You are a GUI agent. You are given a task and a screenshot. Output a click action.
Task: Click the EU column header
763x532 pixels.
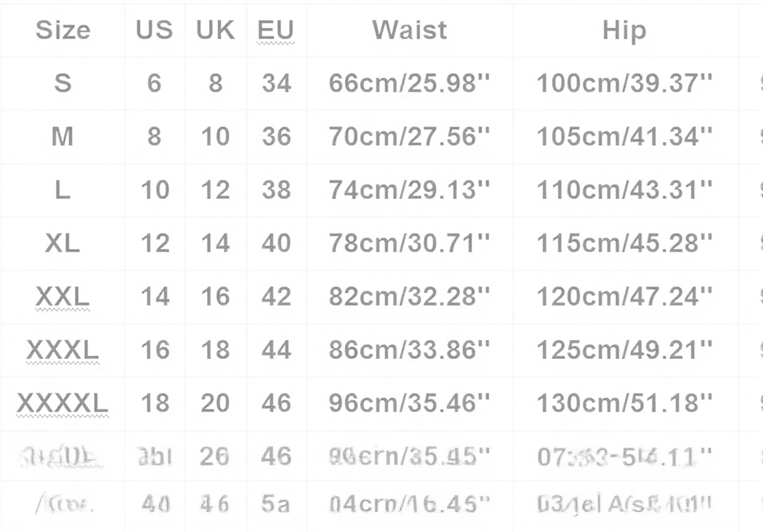pos(276,30)
